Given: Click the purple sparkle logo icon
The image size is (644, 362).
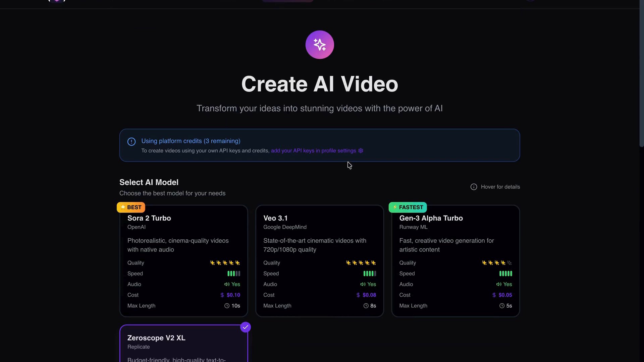Looking at the screenshot, I should [x=319, y=45].
